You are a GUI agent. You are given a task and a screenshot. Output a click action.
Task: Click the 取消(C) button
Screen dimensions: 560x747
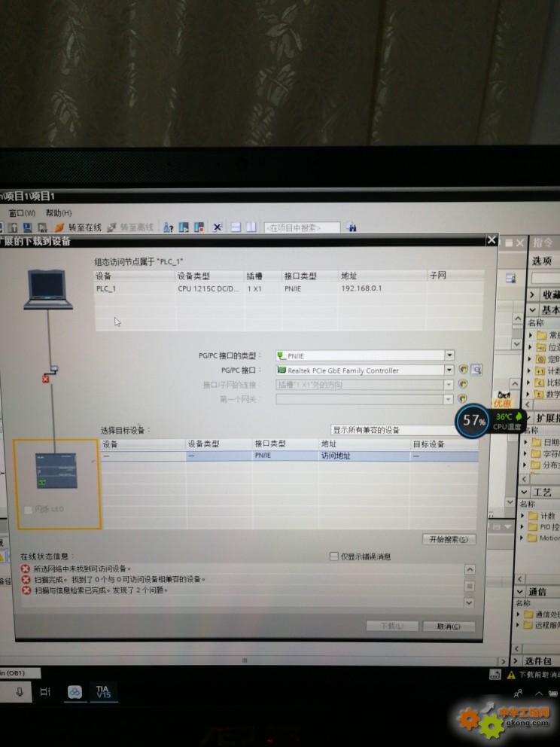click(449, 626)
